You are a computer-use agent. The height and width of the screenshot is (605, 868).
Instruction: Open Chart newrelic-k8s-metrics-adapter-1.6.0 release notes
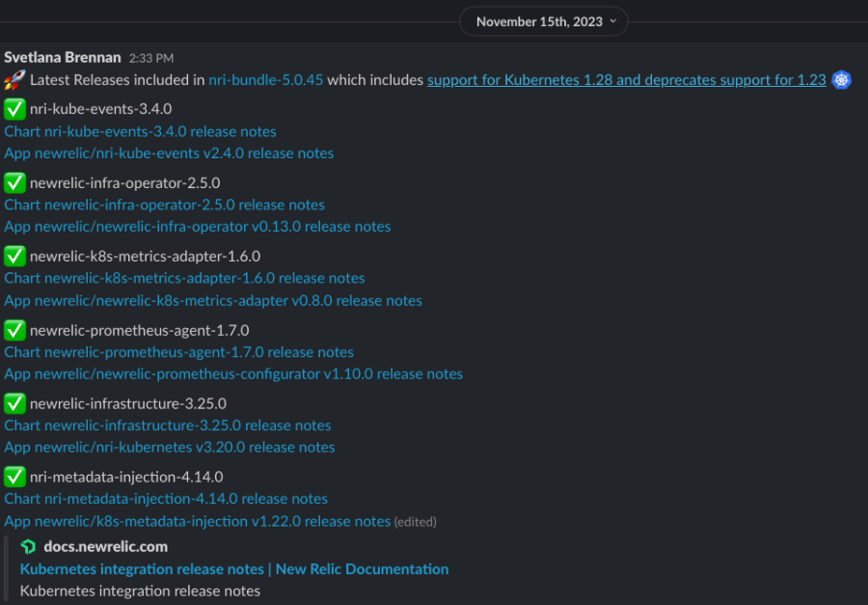click(x=184, y=278)
